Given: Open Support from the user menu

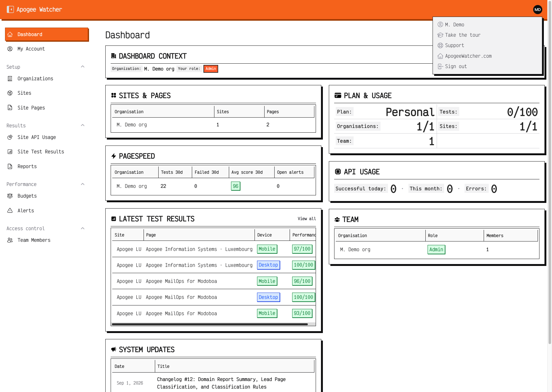Looking at the screenshot, I should point(455,45).
